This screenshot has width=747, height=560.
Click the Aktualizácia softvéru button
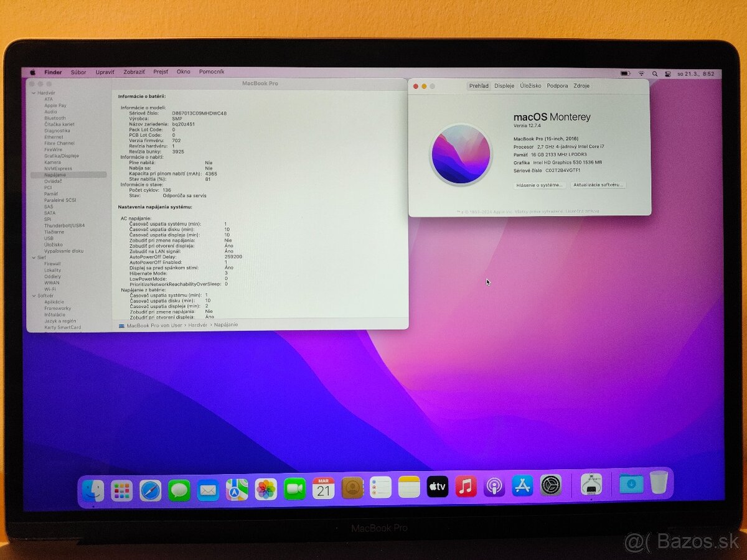599,185
